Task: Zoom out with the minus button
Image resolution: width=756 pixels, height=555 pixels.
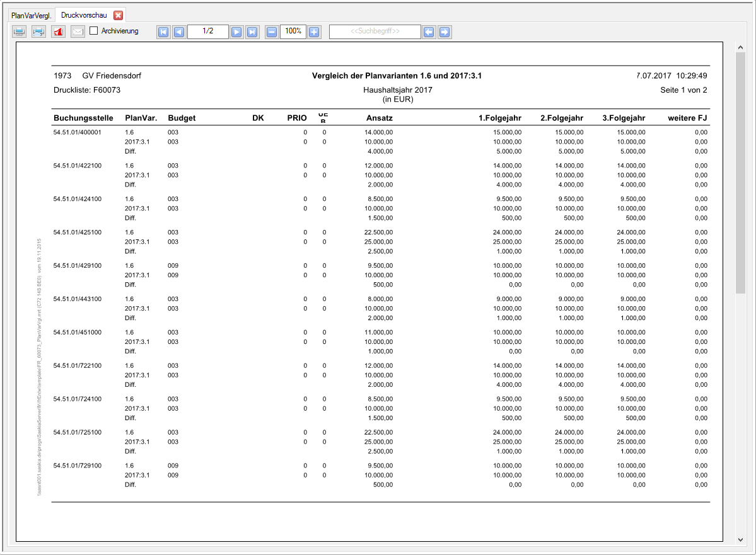Action: [271, 32]
